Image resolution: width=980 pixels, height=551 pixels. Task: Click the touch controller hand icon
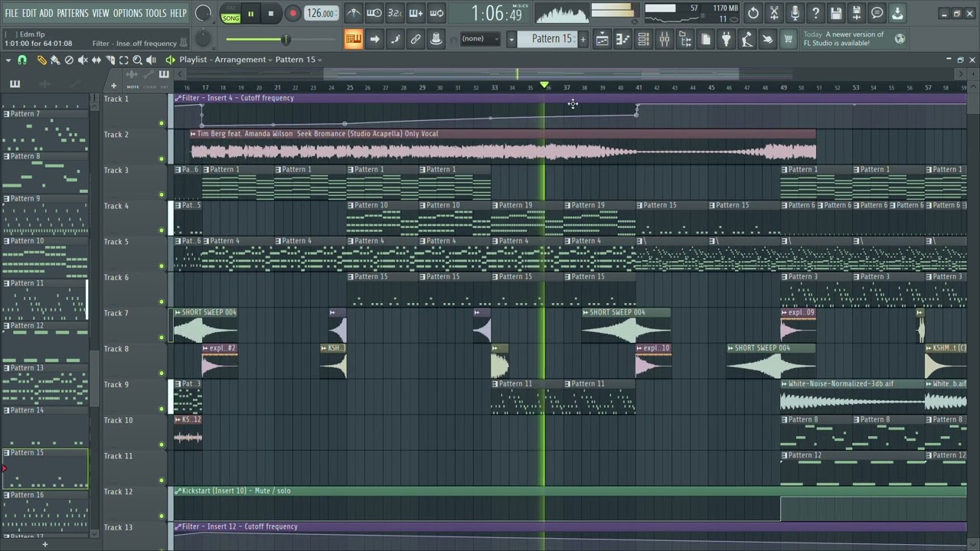pos(767,39)
